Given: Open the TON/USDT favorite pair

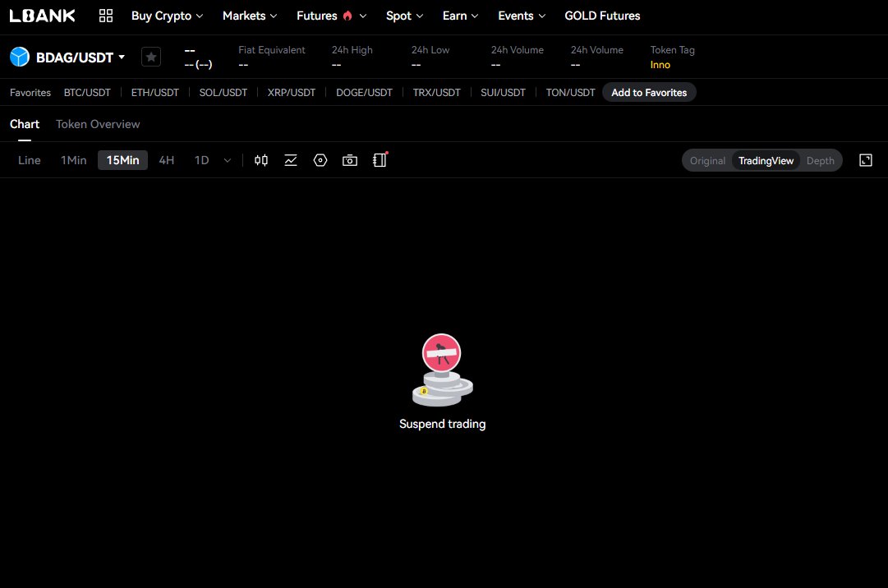Looking at the screenshot, I should pyautogui.click(x=570, y=93).
